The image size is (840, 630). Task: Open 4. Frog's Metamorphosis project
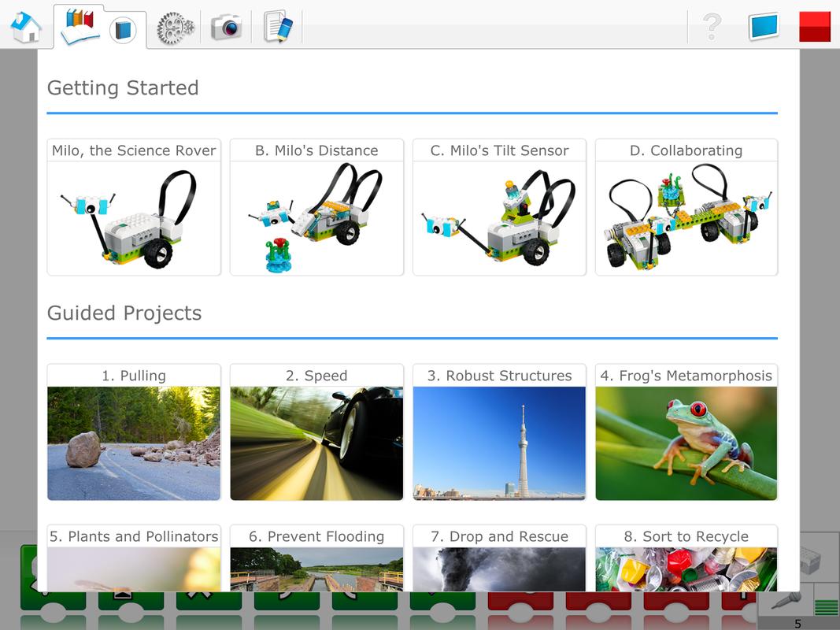point(686,432)
